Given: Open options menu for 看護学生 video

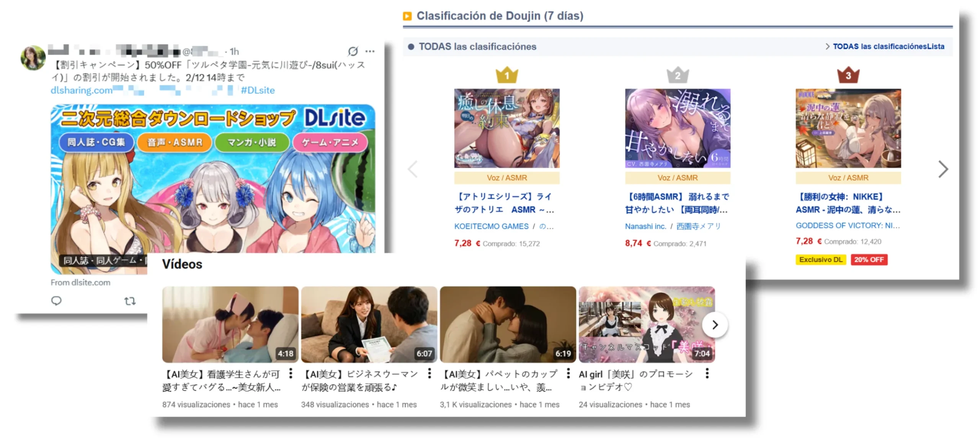Looking at the screenshot, I should click(291, 373).
